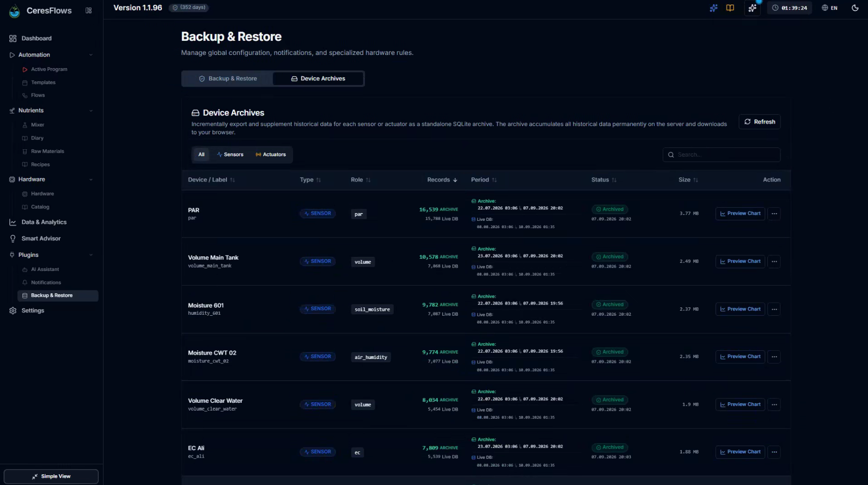This screenshot has height=485, width=868.
Task: Select the Device Archives tab
Action: (x=318, y=78)
